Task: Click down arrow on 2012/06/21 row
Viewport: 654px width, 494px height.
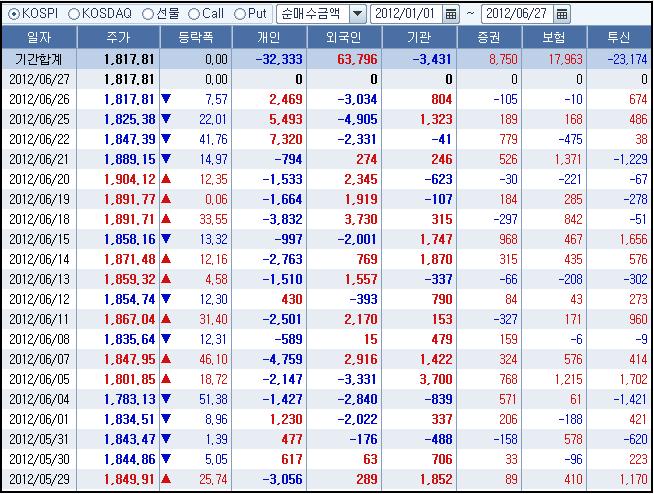Action: pos(166,159)
